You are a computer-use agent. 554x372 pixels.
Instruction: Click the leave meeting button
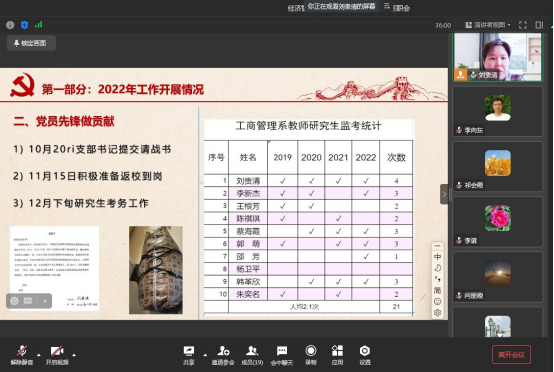(x=511, y=354)
